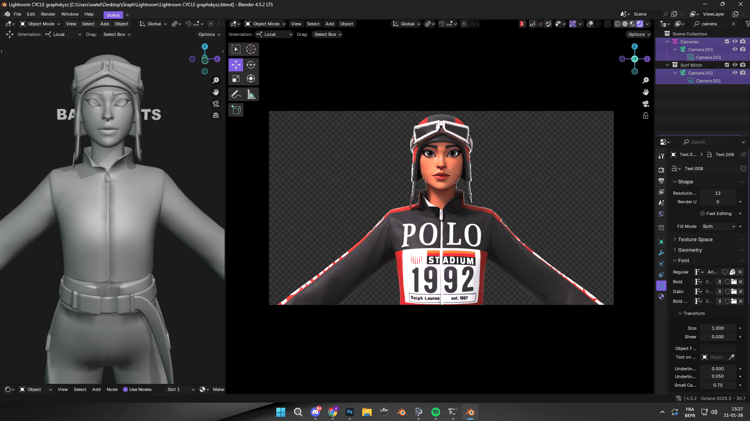Open Slot 1 dropdown in shader editor
The width and height of the screenshot is (750, 421).
point(180,389)
